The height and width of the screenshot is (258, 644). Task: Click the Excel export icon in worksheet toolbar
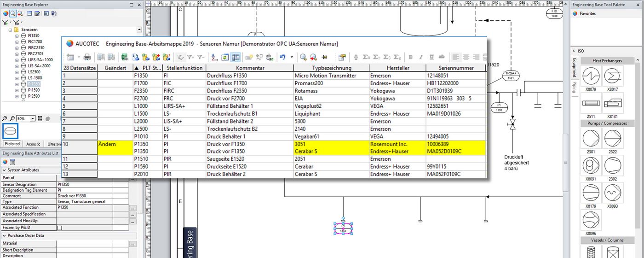pyautogui.click(x=125, y=57)
